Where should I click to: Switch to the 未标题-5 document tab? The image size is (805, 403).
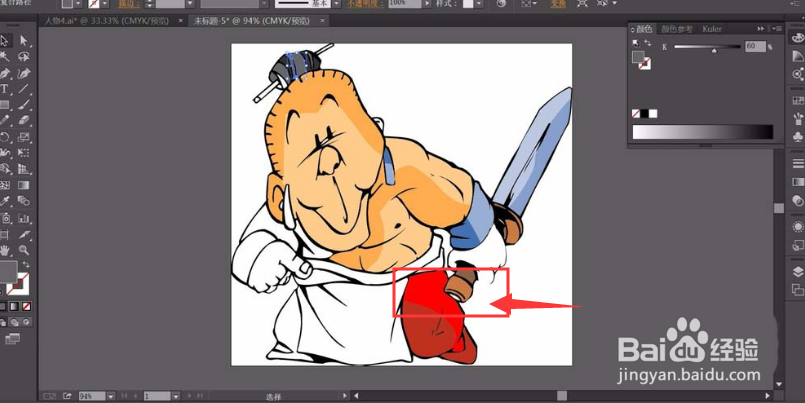point(252,21)
